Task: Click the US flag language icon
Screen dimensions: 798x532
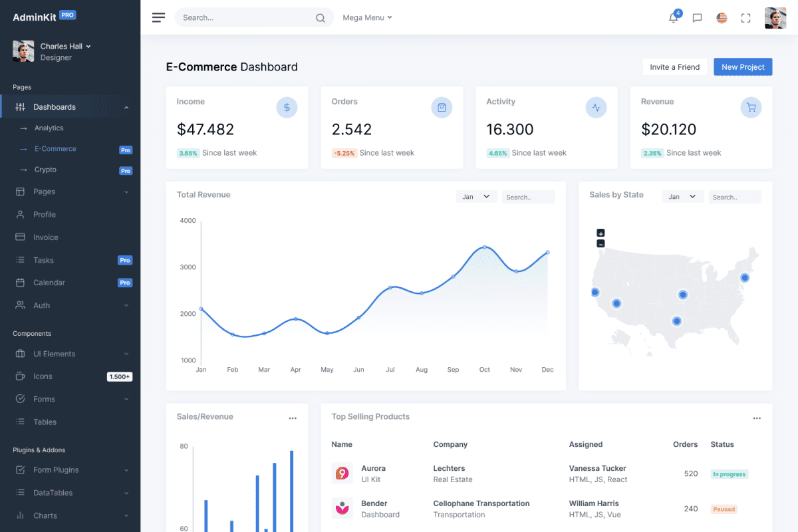Action: pos(721,18)
